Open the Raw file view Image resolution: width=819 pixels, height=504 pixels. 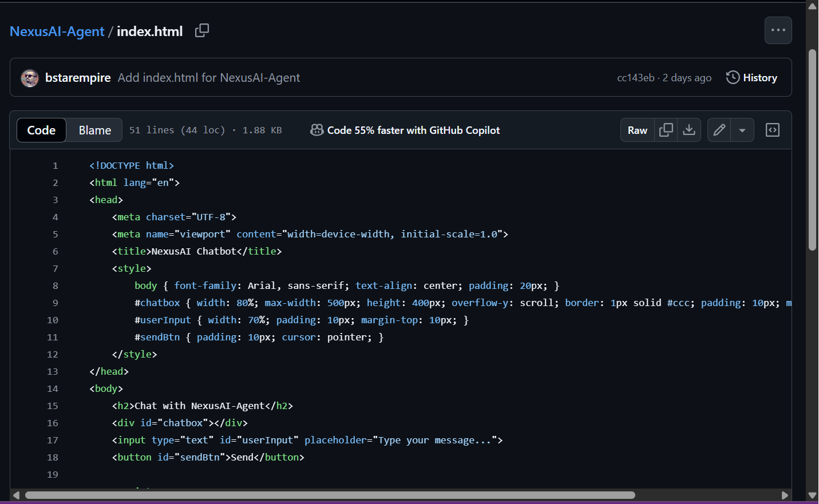tap(637, 130)
